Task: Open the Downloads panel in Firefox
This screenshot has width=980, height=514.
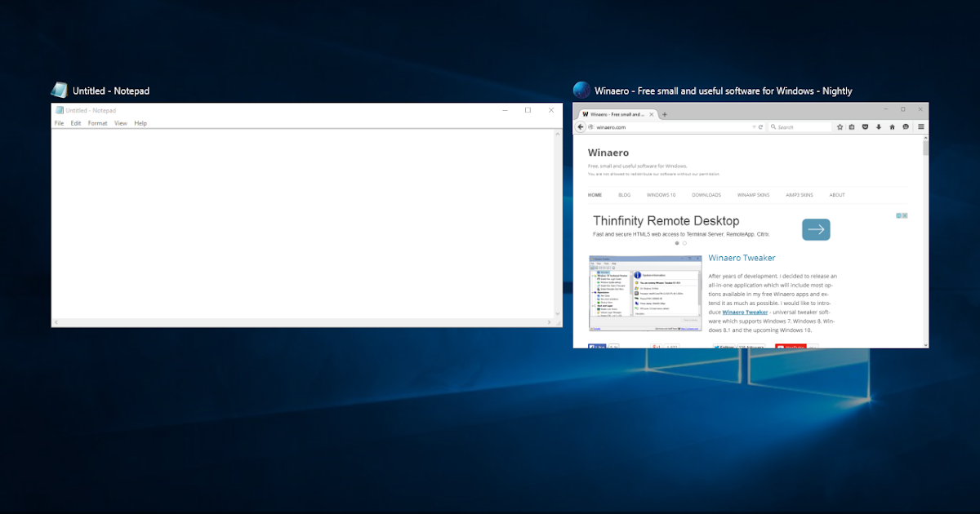Action: [877, 126]
